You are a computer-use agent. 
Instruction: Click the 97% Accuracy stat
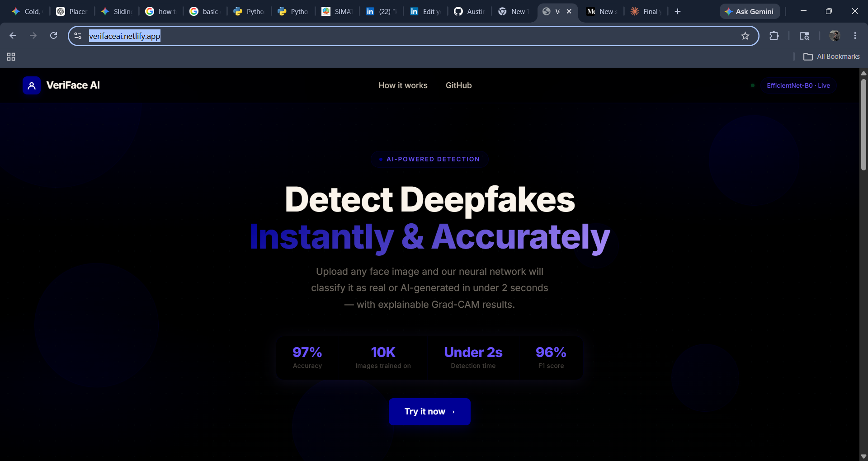point(307,358)
